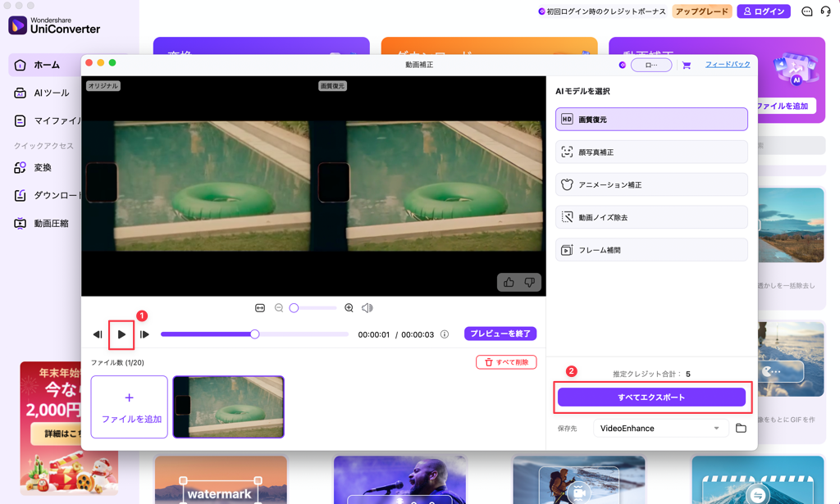Step back one frame with previous-frame icon

pyautogui.click(x=97, y=334)
